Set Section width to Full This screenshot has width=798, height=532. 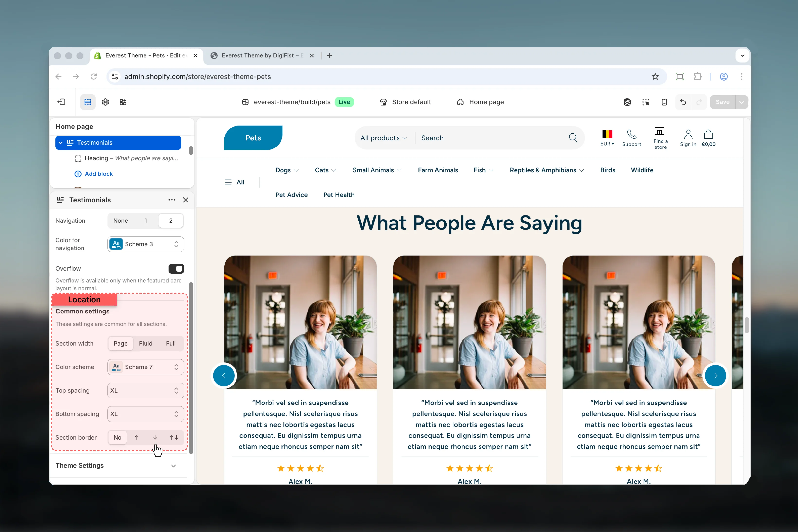[x=171, y=343]
